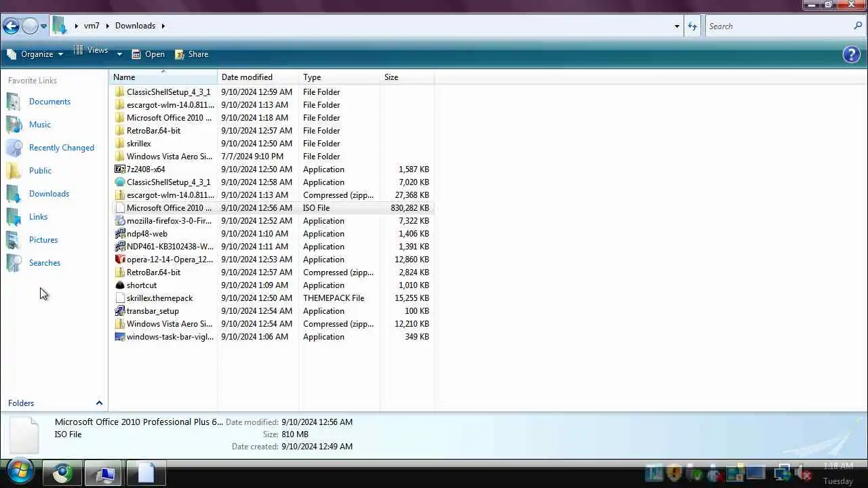Select the mozilla-firefox-3-0 installer icon
The height and width of the screenshot is (488, 868).
pyautogui.click(x=120, y=221)
